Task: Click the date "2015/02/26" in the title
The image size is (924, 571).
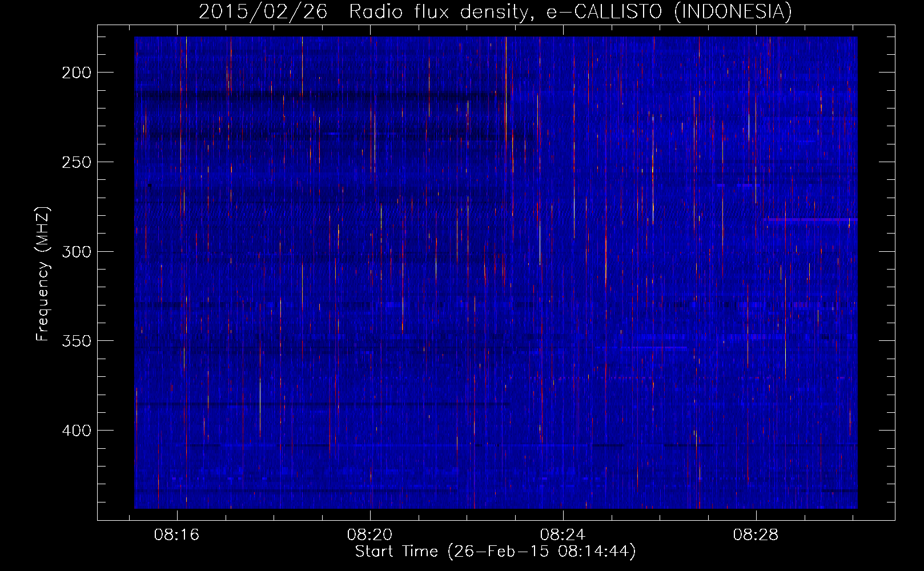Action: point(263,11)
